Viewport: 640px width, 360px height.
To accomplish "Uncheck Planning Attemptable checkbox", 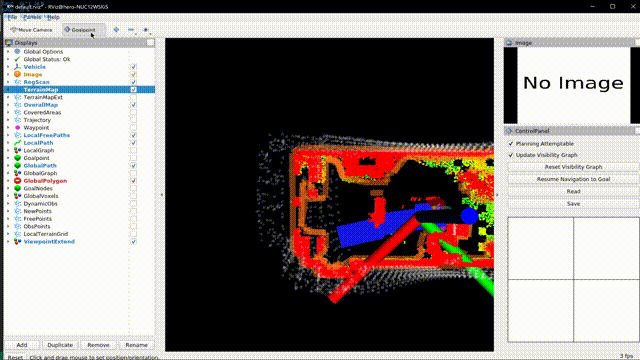I will [511, 144].
